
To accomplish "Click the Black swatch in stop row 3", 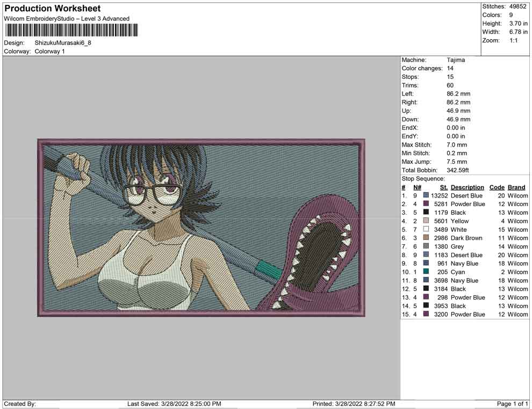I will coord(426,212).
